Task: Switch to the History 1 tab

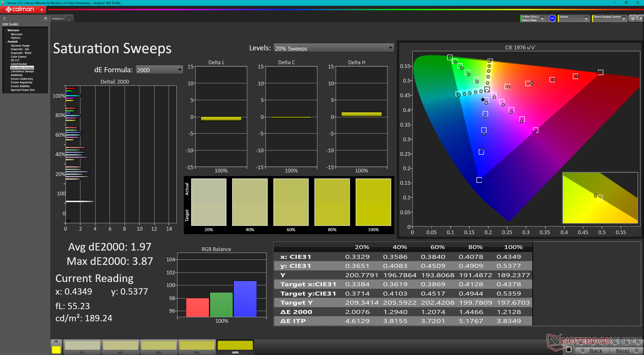Action: point(57,19)
